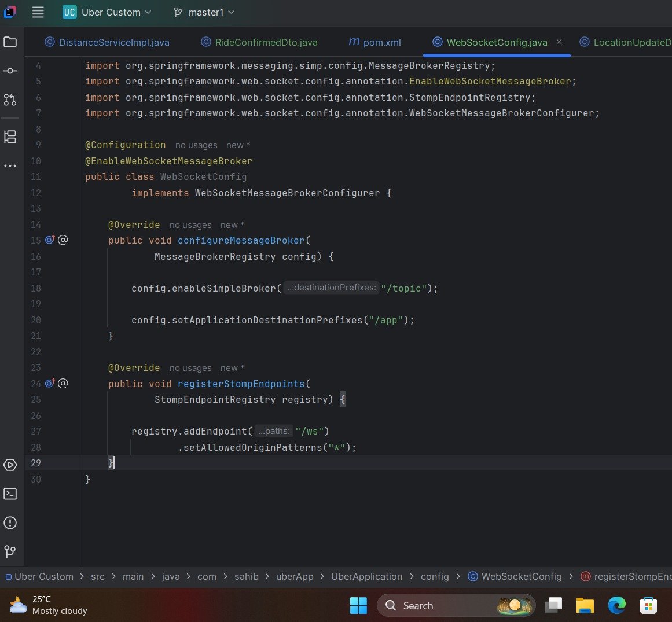The width and height of the screenshot is (672, 622).
Task: Click the paths inlay hint
Action: click(x=274, y=431)
